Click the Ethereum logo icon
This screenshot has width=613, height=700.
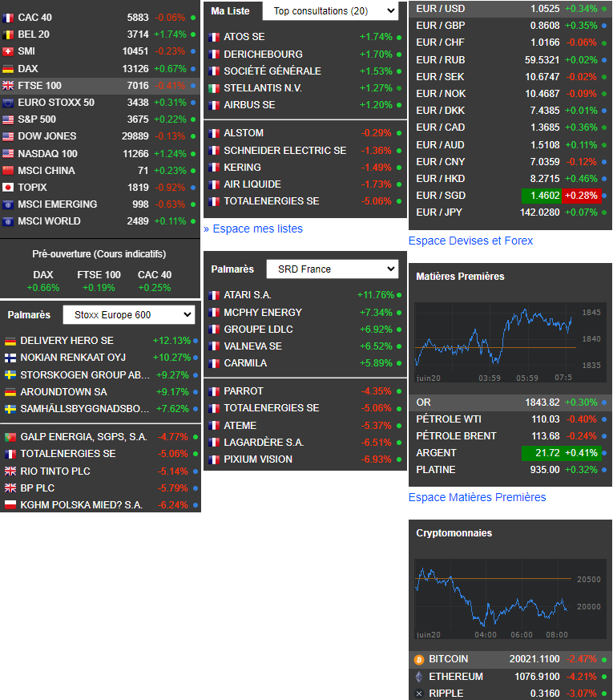(419, 677)
